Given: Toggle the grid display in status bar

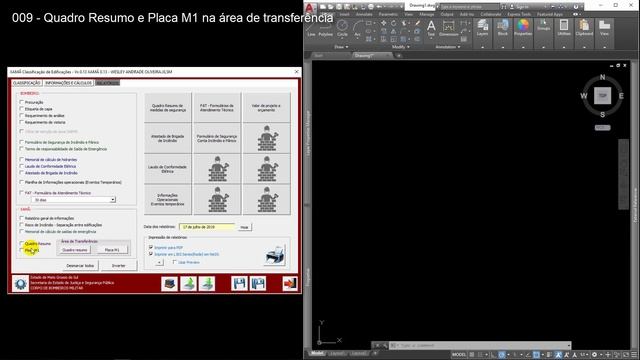Looking at the screenshot, I should tap(472, 355).
